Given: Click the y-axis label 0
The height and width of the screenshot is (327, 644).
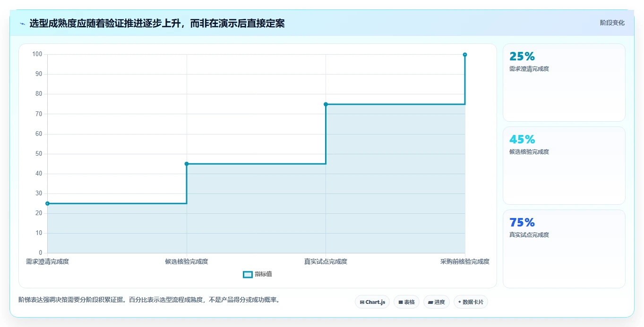Looking at the screenshot, I should (41, 253).
